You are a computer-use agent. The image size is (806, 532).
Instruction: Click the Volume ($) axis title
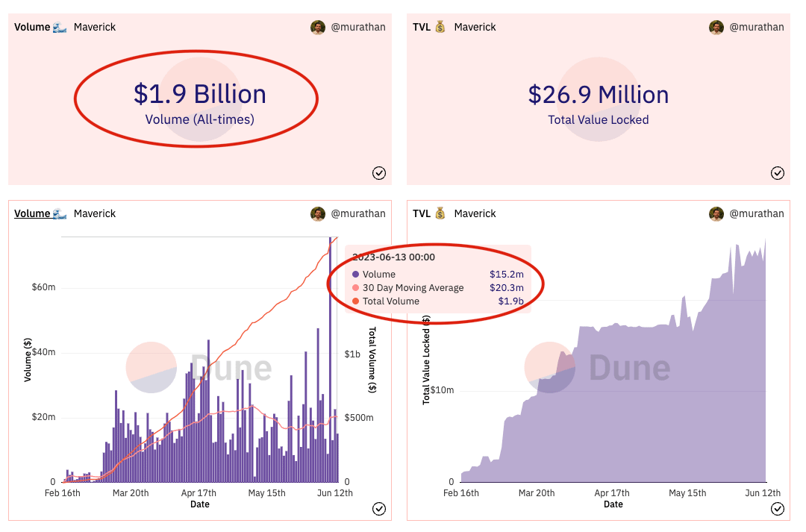click(28, 360)
